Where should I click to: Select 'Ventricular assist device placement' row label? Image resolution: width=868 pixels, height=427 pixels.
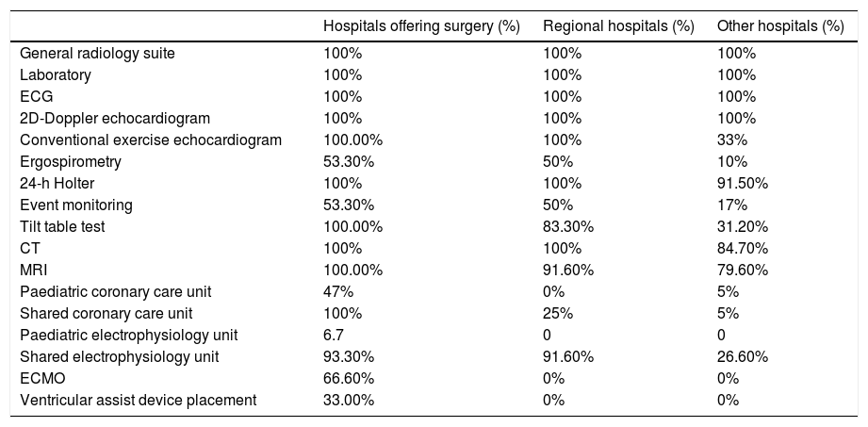click(138, 400)
